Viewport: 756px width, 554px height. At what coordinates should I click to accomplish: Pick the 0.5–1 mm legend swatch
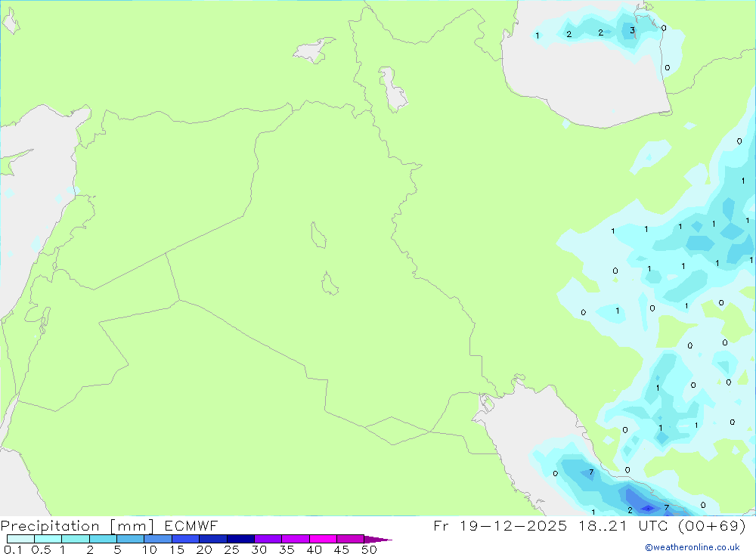[x=48, y=539]
